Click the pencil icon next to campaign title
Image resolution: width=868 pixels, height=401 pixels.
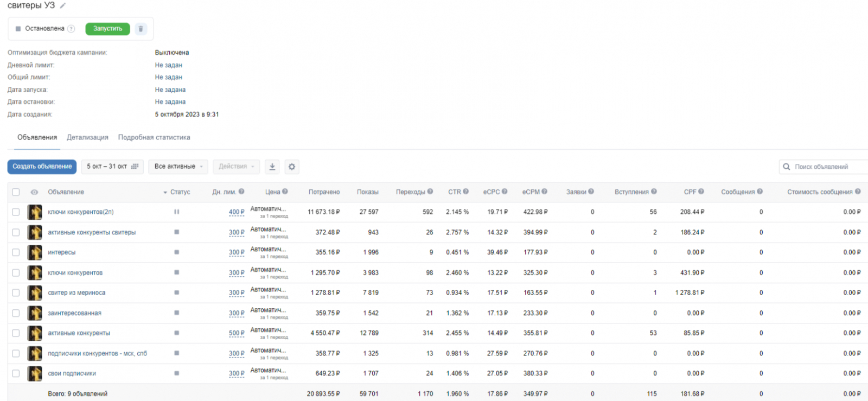point(63,5)
